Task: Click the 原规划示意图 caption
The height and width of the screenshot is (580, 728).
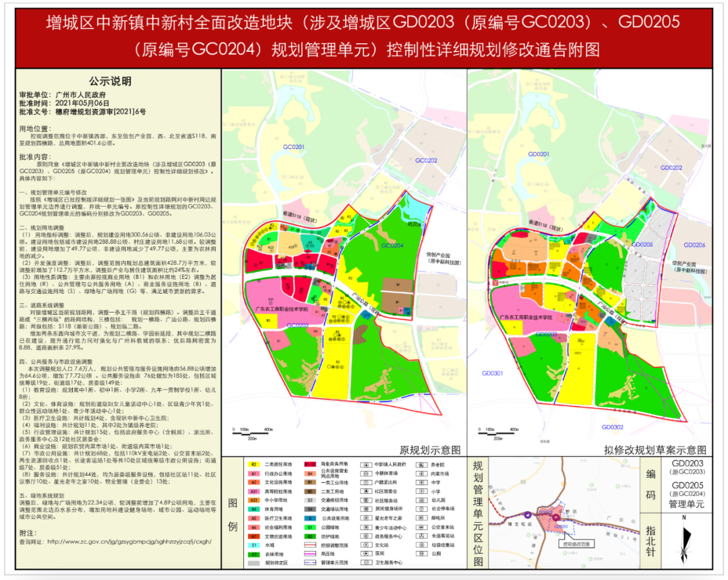Action: 430,450
